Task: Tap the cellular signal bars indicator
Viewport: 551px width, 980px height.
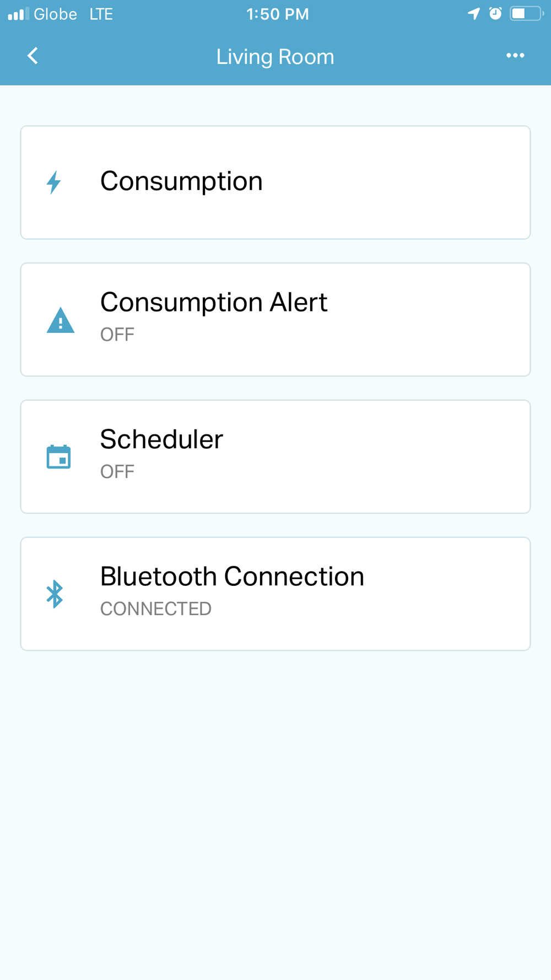Action: click(18, 14)
